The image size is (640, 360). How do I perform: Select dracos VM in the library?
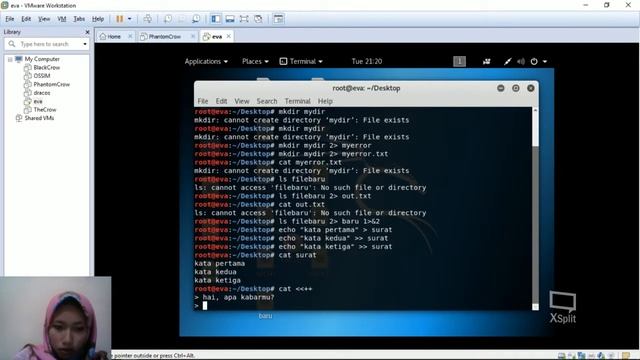point(42,93)
